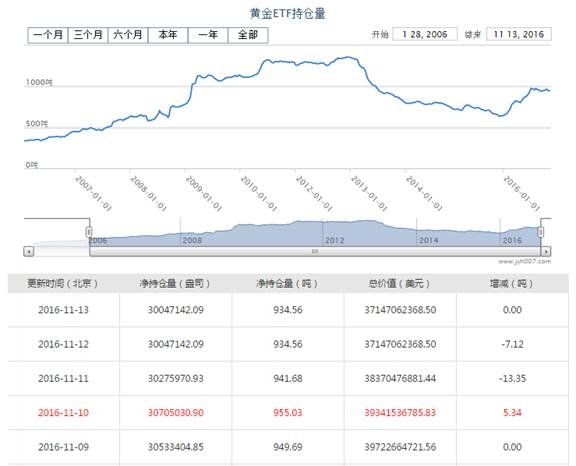Click change value -13.35
Image resolution: width=576 pixels, height=466 pixels.
click(x=512, y=378)
